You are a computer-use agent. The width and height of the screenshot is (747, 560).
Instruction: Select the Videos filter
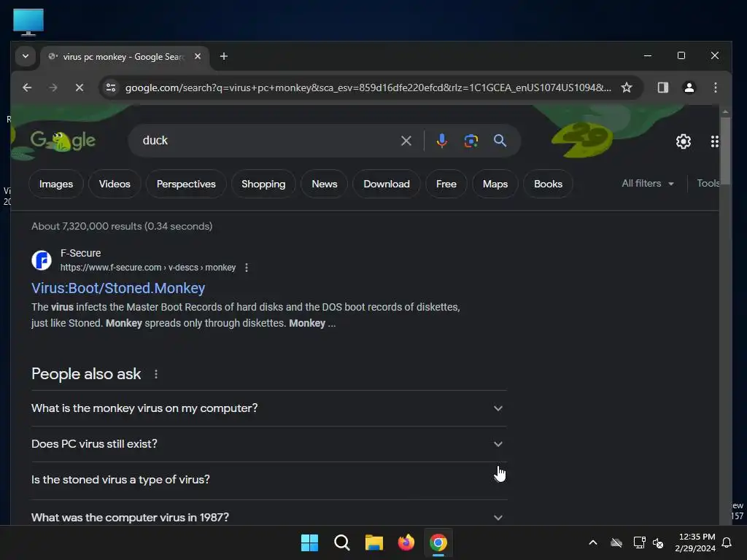coord(115,184)
